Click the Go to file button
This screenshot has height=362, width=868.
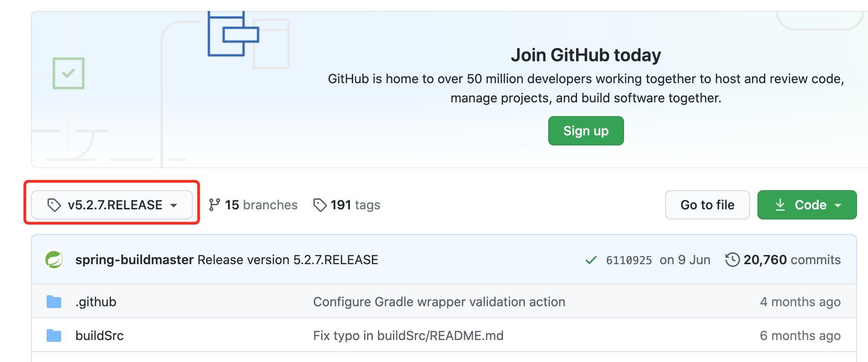point(707,205)
